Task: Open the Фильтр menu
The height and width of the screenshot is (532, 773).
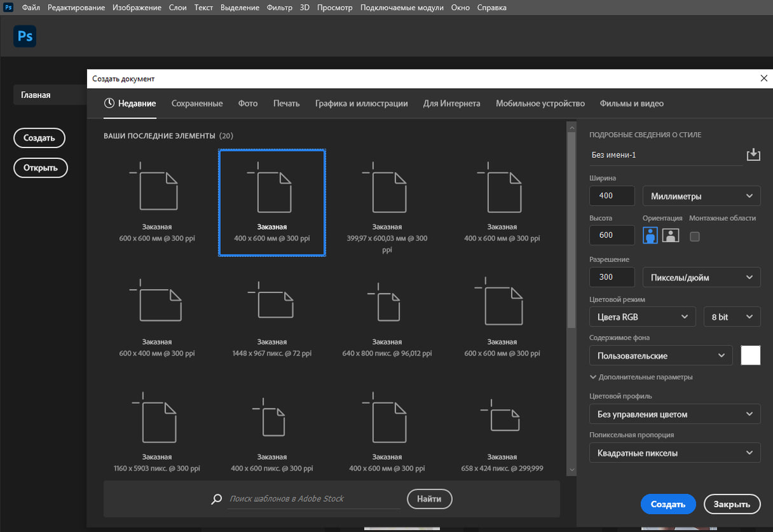Action: tap(281, 8)
